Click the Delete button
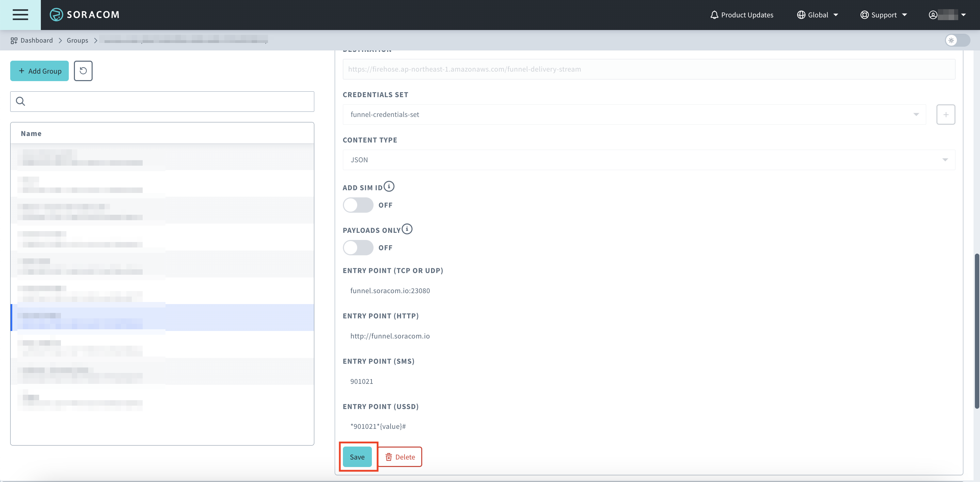The height and width of the screenshot is (482, 980). [x=400, y=457]
